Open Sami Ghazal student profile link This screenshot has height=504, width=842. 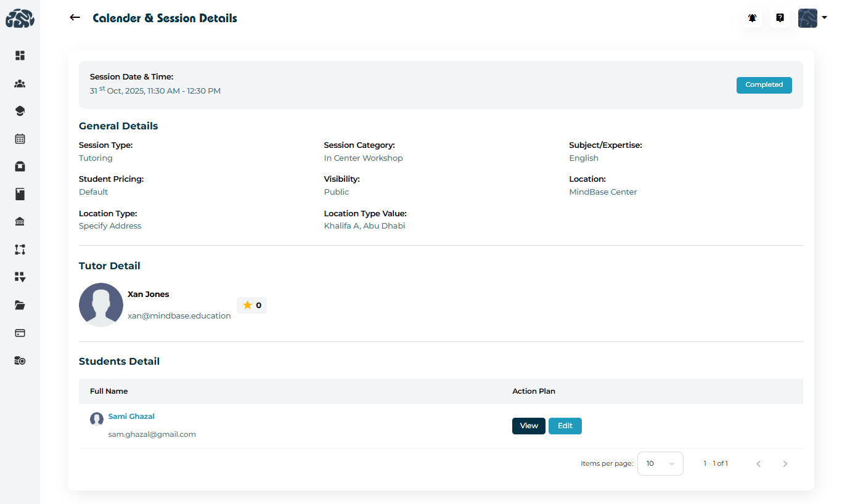[x=131, y=417]
